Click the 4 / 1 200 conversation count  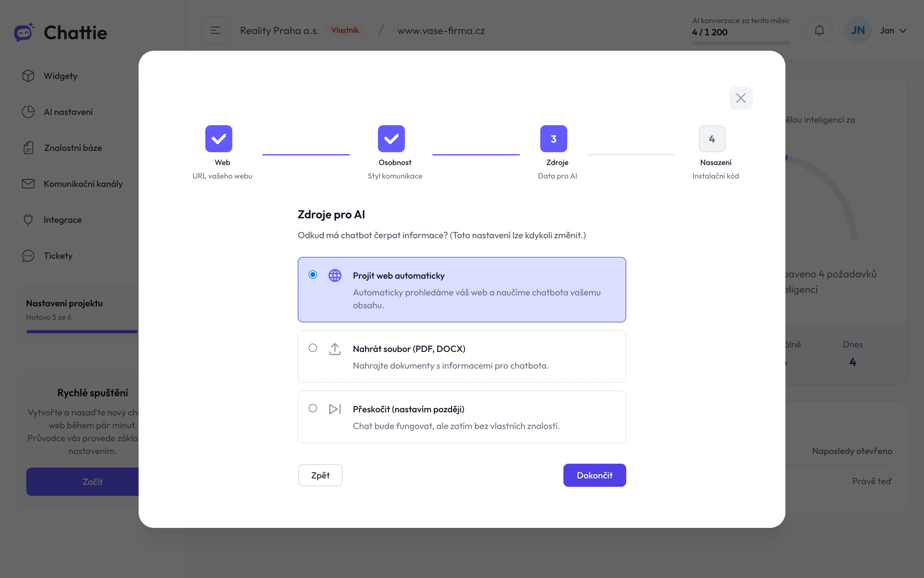pyautogui.click(x=710, y=32)
